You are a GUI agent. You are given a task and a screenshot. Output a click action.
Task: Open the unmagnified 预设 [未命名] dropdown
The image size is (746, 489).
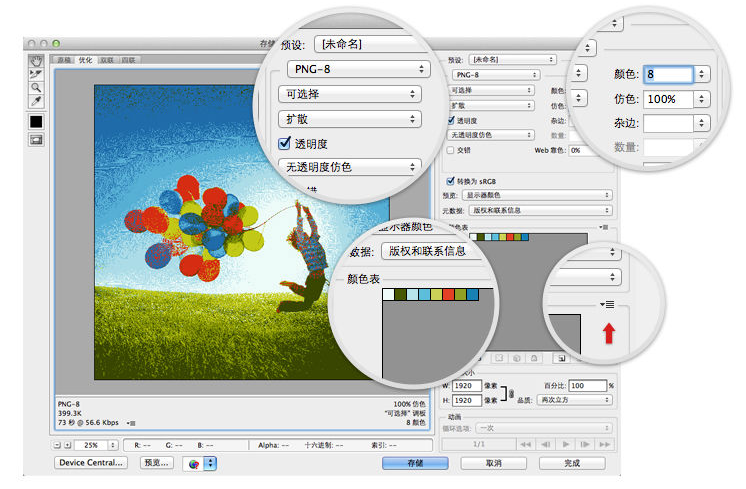[x=512, y=59]
